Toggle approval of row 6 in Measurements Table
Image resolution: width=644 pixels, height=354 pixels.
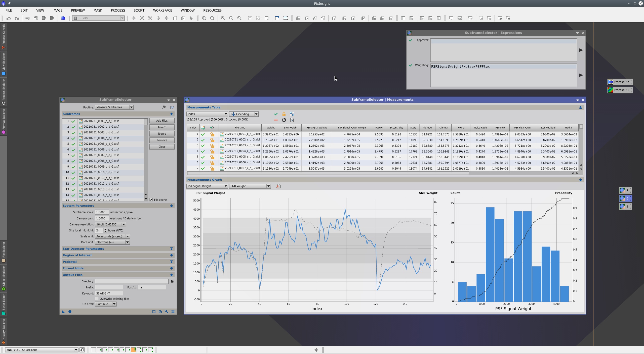[x=203, y=163]
